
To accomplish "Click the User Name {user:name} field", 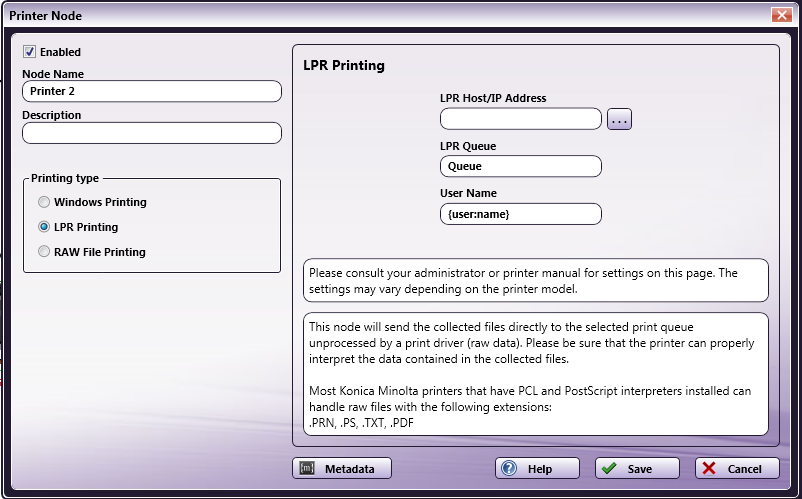I will [x=521, y=214].
